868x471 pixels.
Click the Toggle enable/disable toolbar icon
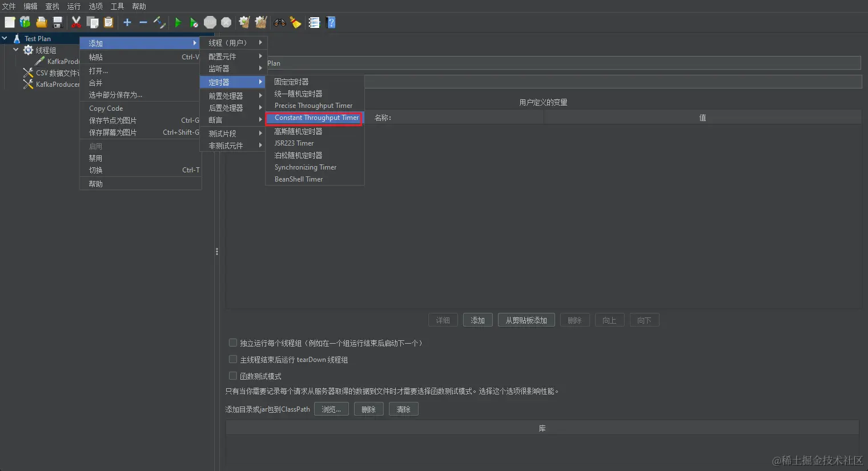[x=159, y=22]
